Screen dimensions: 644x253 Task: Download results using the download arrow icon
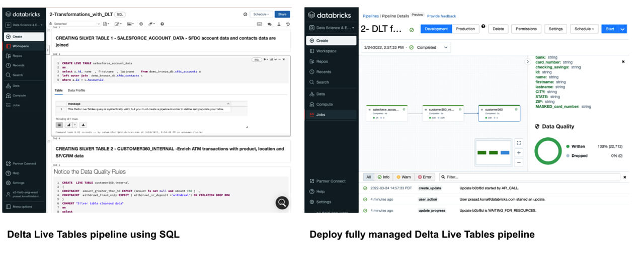[84, 125]
